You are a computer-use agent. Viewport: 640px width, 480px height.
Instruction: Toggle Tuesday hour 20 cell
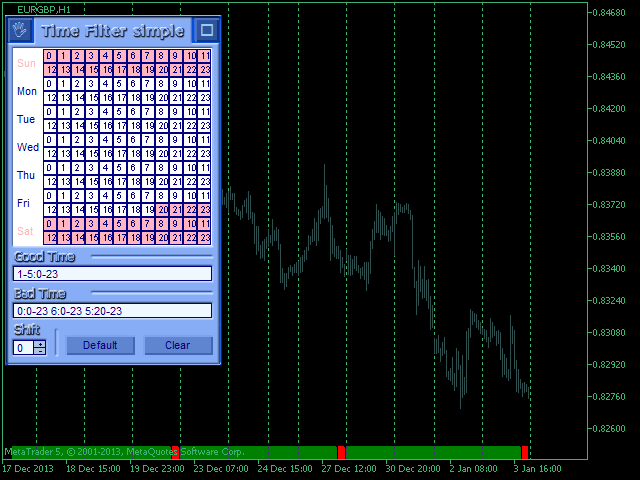coord(162,126)
